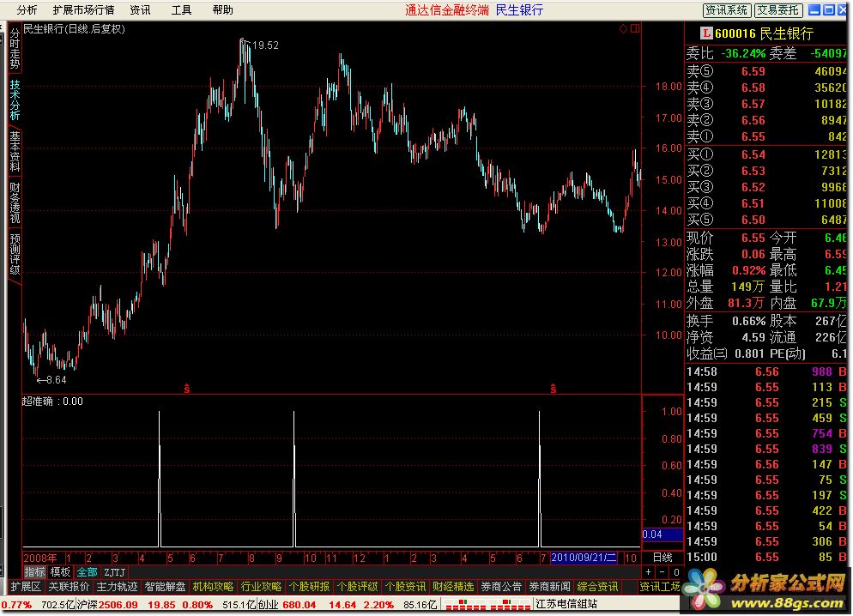
Task: Click the 15:00 trade tick row
Action: coord(766,557)
